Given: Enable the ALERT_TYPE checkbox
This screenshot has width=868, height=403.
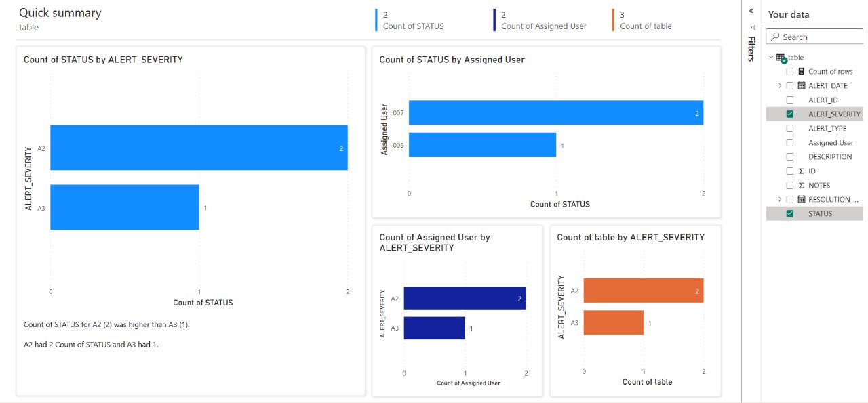Looking at the screenshot, I should 789,128.
